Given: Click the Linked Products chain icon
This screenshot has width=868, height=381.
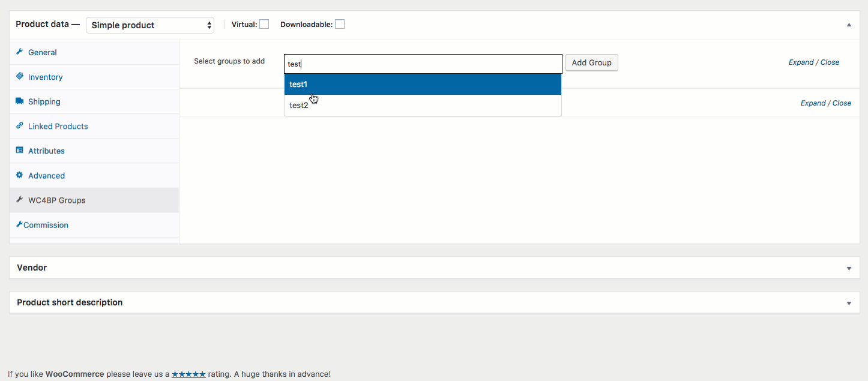Looking at the screenshot, I should click(20, 126).
